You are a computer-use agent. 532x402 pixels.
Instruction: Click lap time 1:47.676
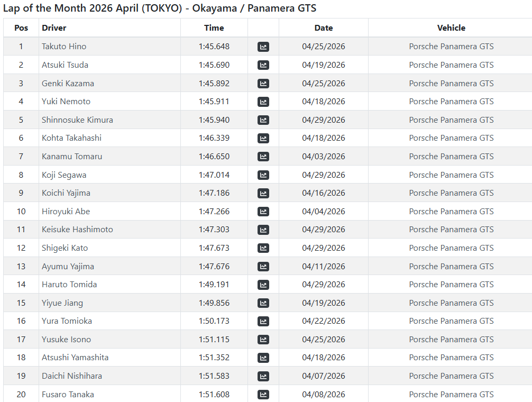214,267
